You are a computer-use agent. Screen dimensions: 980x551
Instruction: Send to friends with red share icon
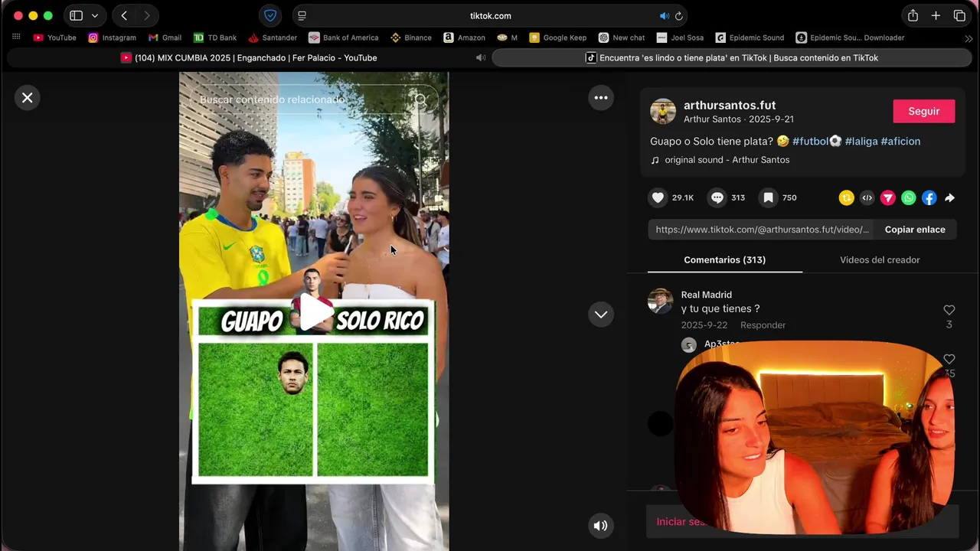(887, 198)
